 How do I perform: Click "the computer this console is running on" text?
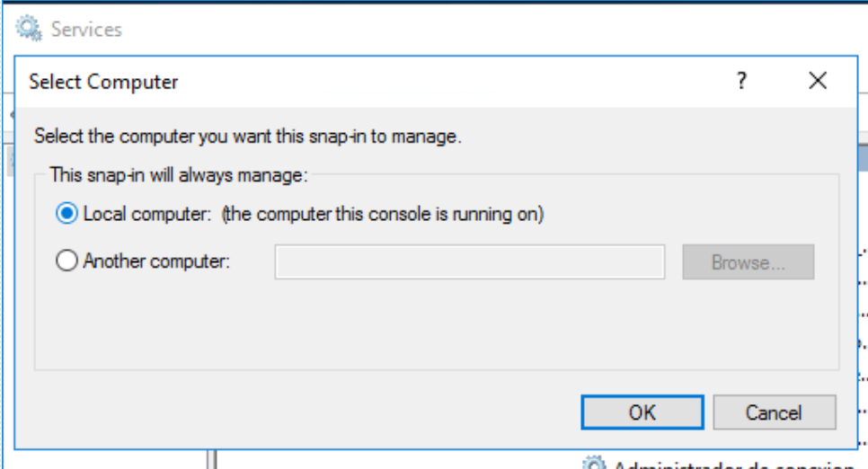383,214
